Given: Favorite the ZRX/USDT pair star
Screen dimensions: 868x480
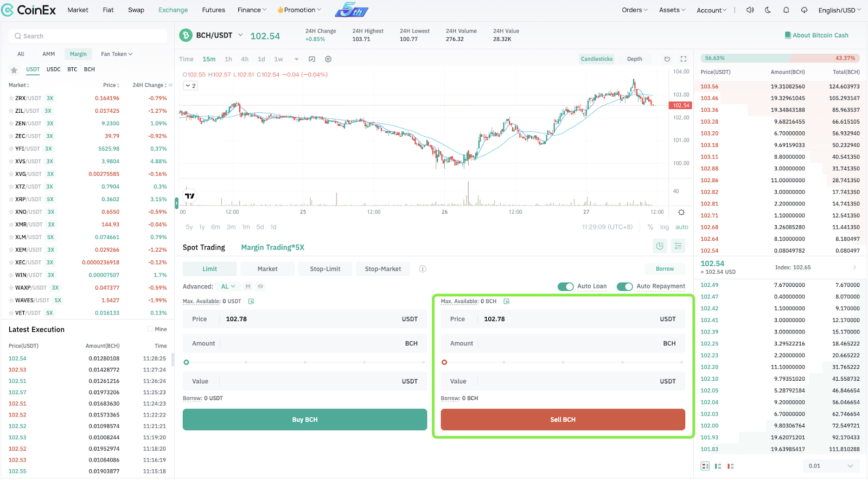Looking at the screenshot, I should pos(11,98).
